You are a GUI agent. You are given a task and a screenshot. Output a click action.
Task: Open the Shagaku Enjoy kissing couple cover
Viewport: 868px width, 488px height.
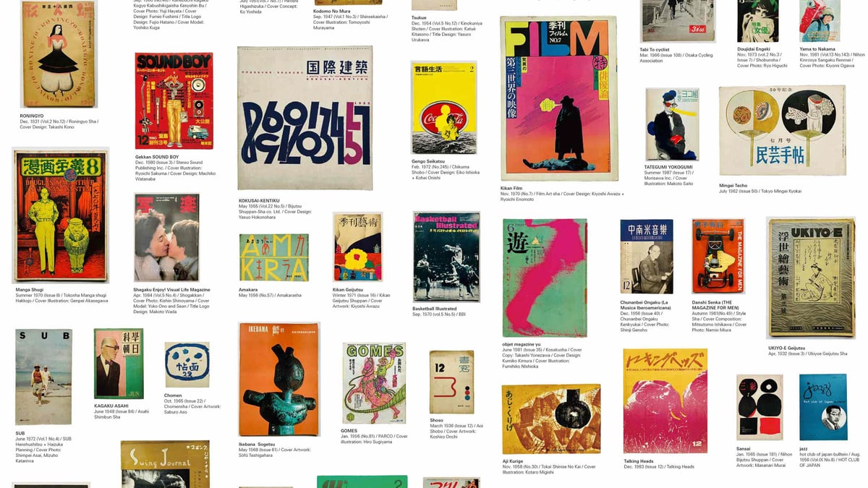pyautogui.click(x=166, y=238)
